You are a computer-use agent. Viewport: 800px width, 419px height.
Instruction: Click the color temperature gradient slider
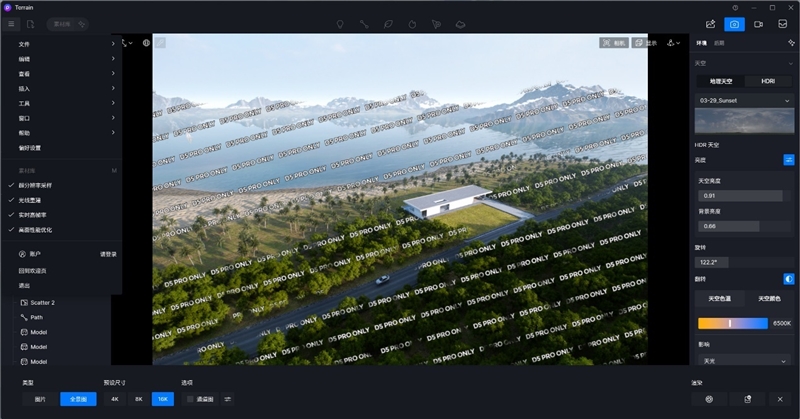731,323
